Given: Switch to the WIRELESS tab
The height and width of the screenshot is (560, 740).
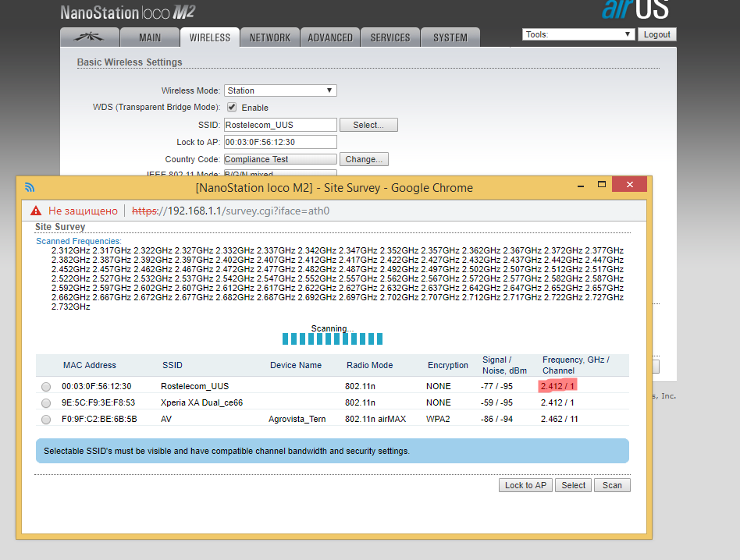Looking at the screenshot, I should 210,37.
